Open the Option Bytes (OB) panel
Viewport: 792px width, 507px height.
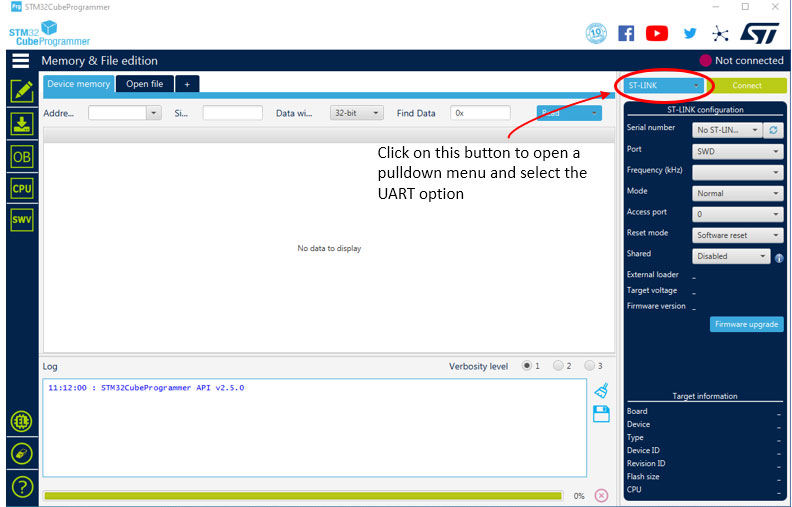pos(22,157)
